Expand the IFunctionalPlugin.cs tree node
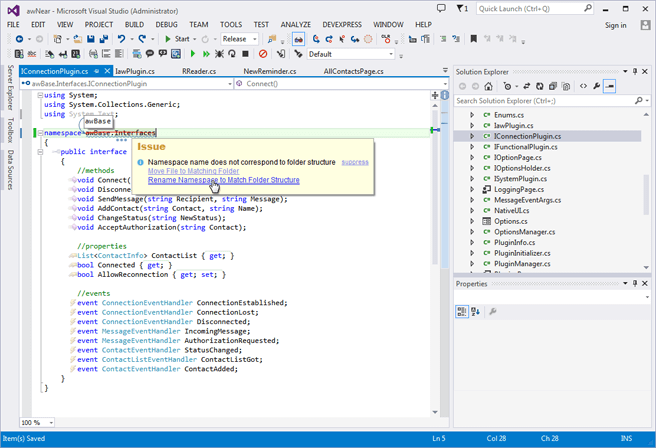The width and height of the screenshot is (656, 448). click(x=472, y=147)
